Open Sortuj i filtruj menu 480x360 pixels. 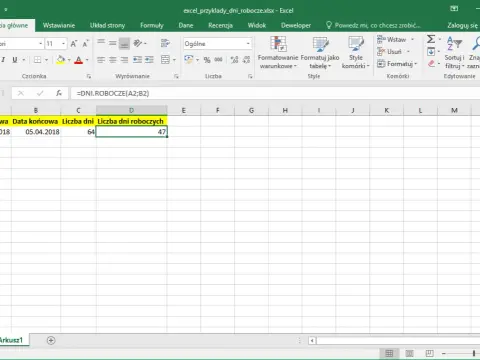(454, 52)
